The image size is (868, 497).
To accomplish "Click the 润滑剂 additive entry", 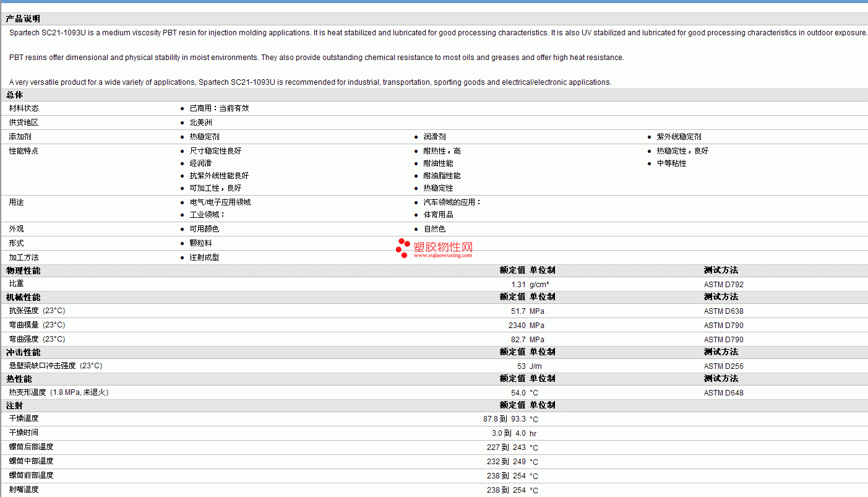I will [434, 137].
